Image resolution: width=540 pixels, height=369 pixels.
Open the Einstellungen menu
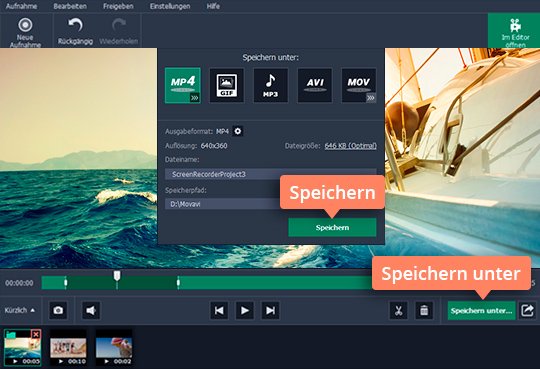pyautogui.click(x=170, y=6)
